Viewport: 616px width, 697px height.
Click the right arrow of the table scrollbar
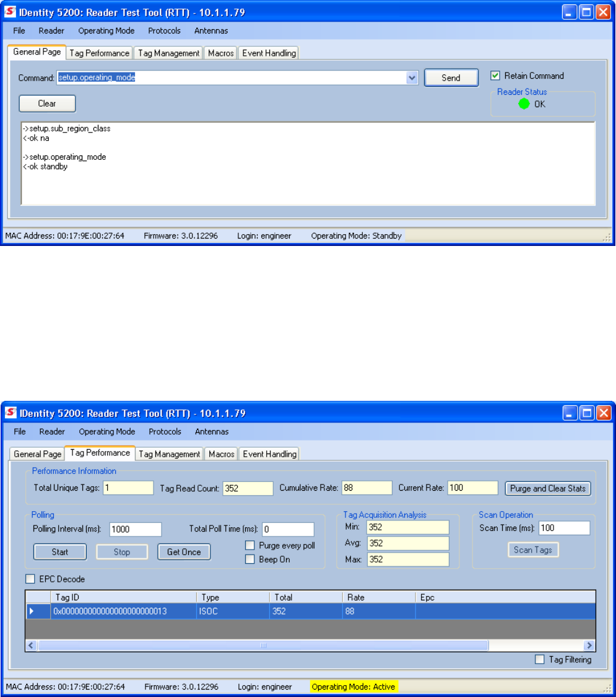pos(589,645)
